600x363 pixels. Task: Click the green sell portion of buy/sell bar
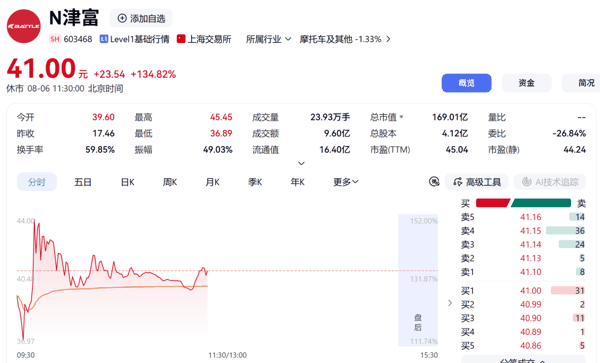click(541, 203)
